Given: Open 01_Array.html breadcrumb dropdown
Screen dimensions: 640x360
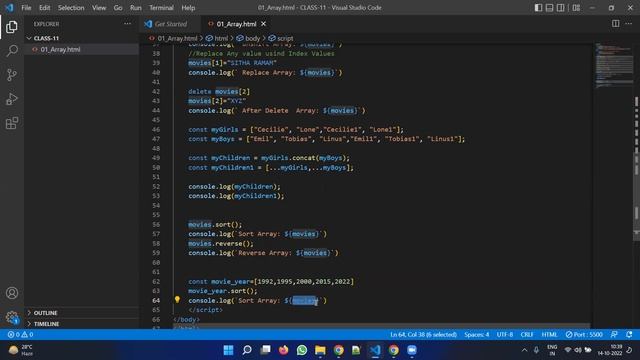Looking at the screenshot, I should (173, 38).
